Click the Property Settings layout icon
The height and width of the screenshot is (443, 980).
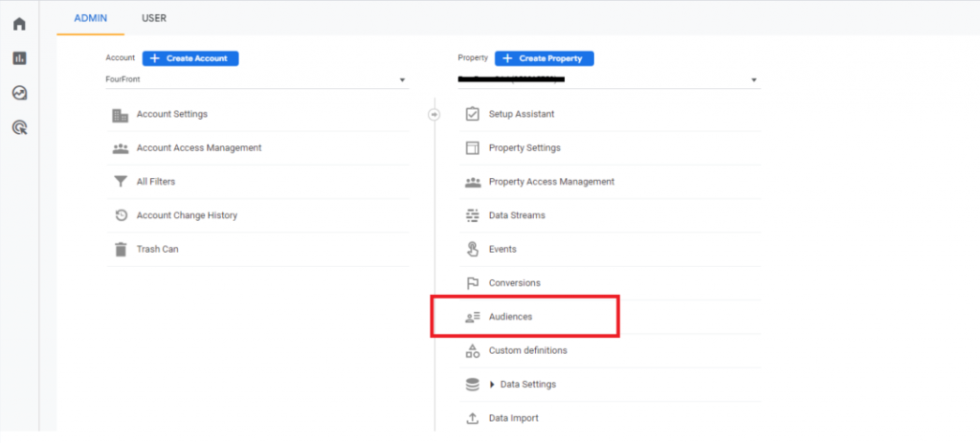point(473,148)
